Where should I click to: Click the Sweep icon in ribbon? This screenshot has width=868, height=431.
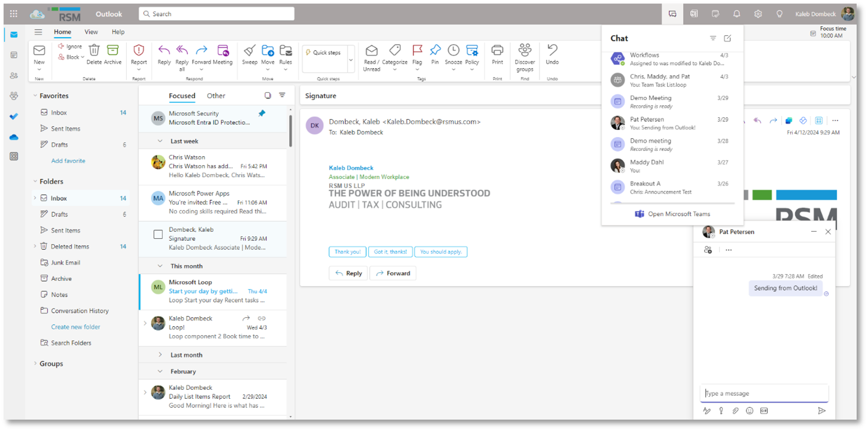tap(249, 51)
